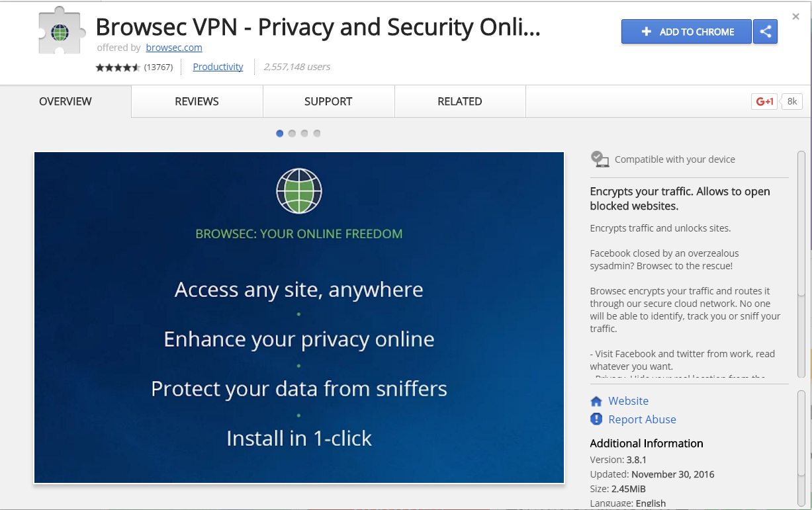
Task: Click the globe shield logo in screenshot
Action: click(299, 191)
